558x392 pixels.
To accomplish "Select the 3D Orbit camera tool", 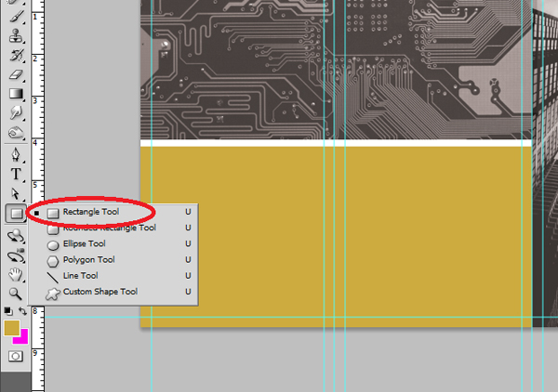I will [x=16, y=255].
